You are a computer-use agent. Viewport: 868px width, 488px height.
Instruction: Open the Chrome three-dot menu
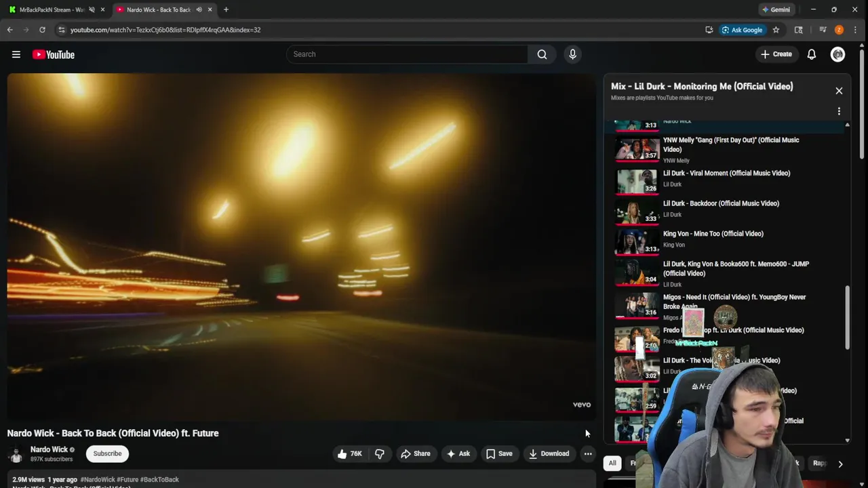tap(856, 30)
